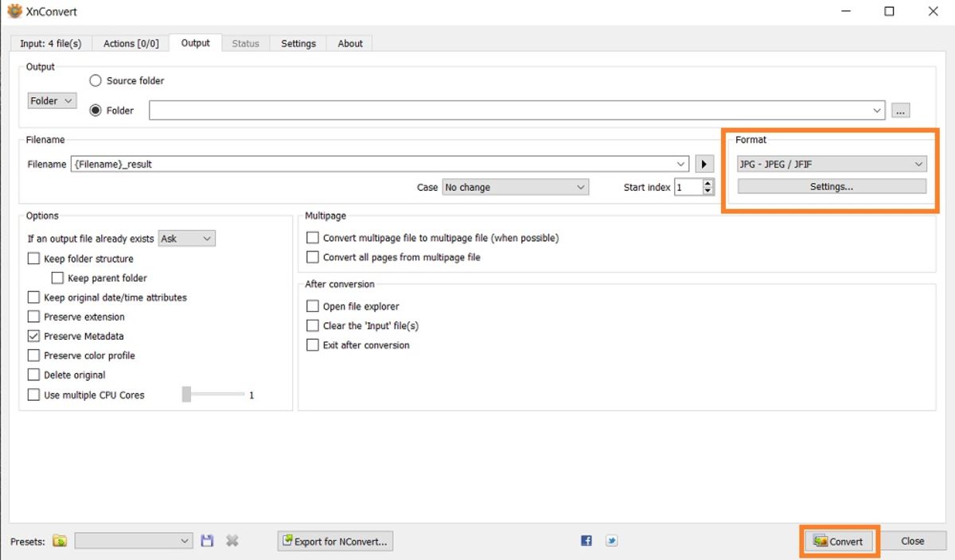The width and height of the screenshot is (955, 560).
Task: Open the presets folder icon
Action: click(60, 541)
